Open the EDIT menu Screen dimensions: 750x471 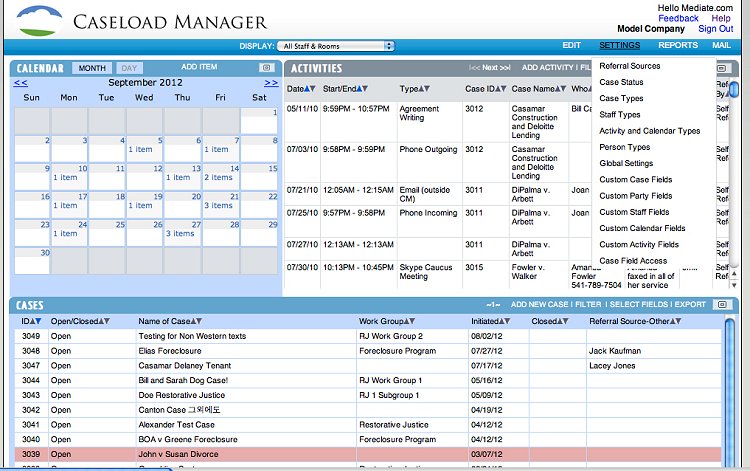pyautogui.click(x=571, y=45)
